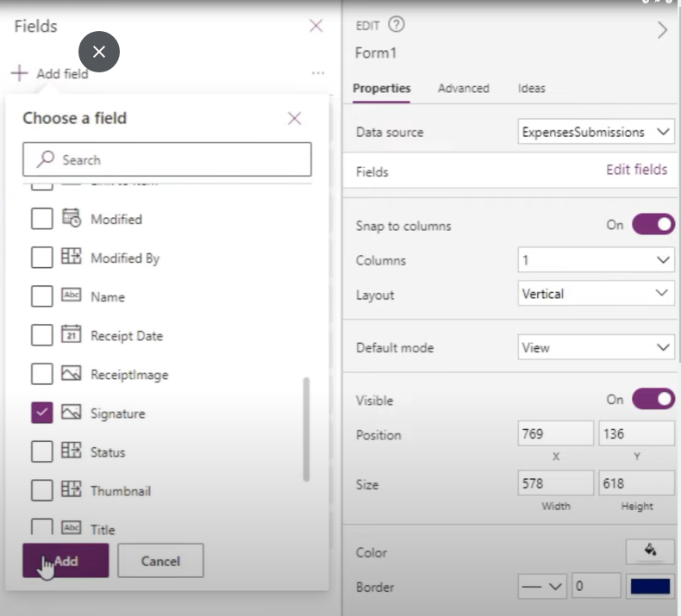Screen dimensions: 681x616
Task: Click the Signature field label
Action: click(118, 414)
